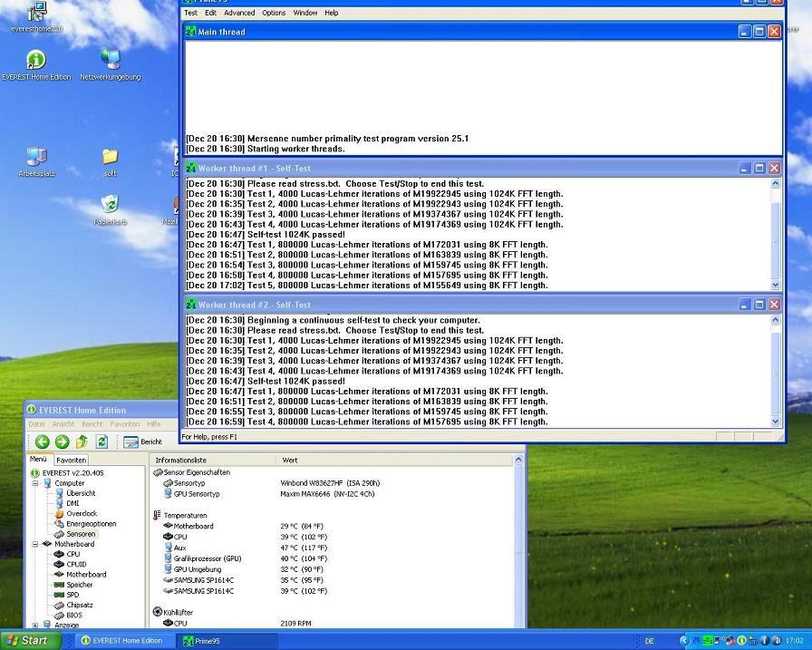
Task: Click the green Forward arrow in EVEREST toolbar
Action: pyautogui.click(x=63, y=441)
